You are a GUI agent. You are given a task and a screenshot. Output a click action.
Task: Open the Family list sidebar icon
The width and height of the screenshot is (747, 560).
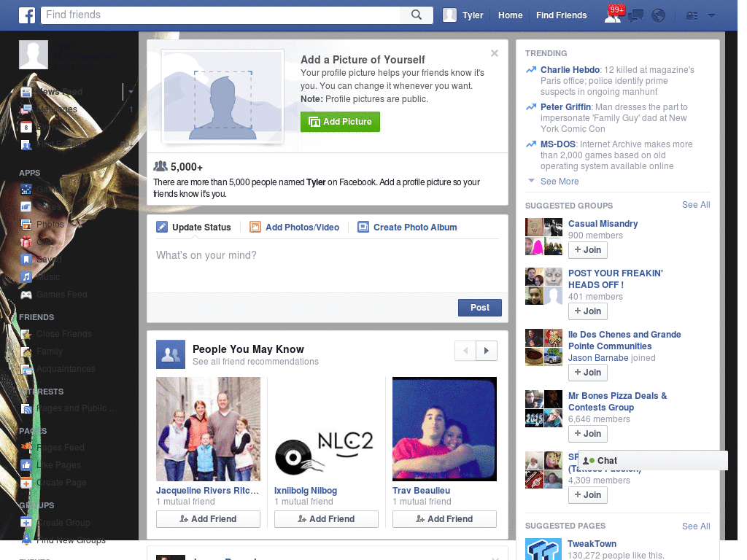pyautogui.click(x=26, y=352)
